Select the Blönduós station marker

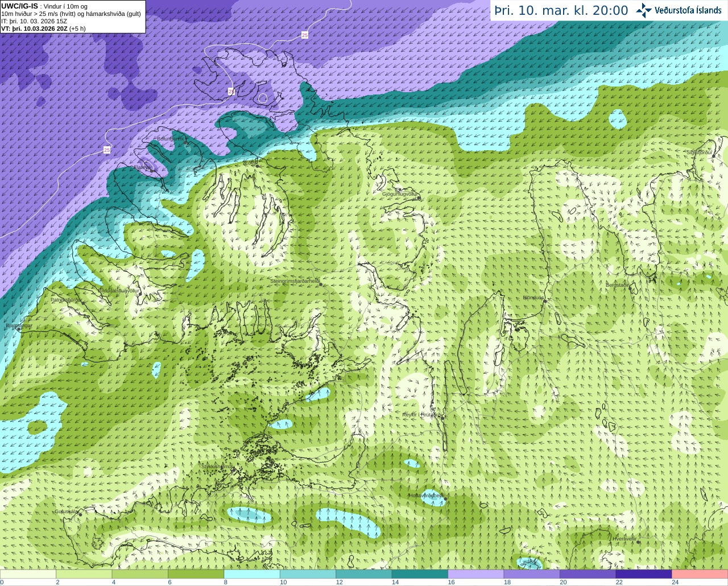tap(544, 302)
